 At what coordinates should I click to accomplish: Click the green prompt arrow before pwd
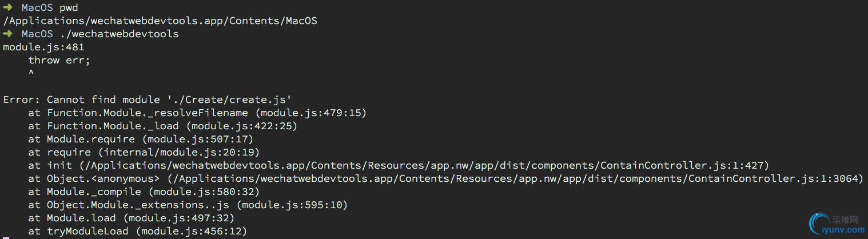point(7,8)
